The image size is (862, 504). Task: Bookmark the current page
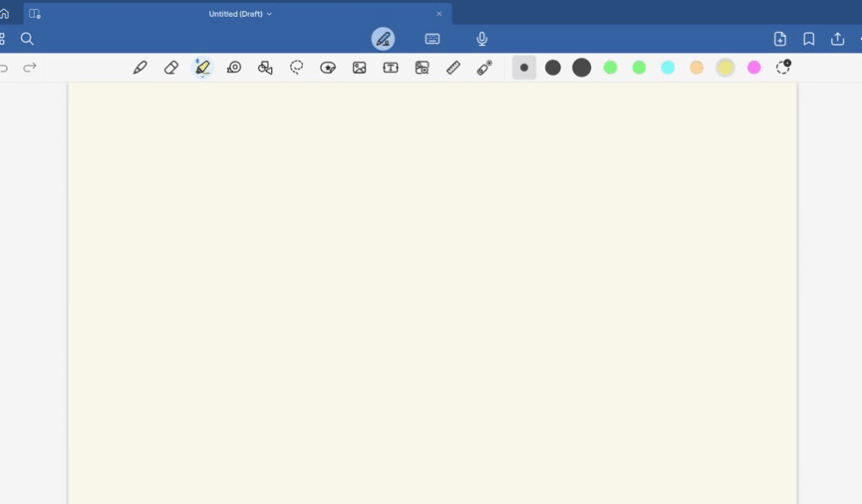pos(808,39)
